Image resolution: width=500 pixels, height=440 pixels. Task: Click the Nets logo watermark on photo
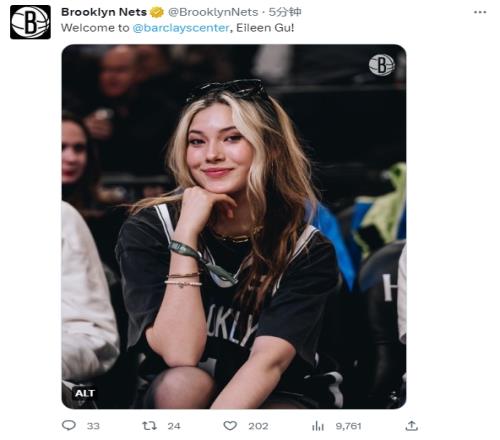coord(382,65)
